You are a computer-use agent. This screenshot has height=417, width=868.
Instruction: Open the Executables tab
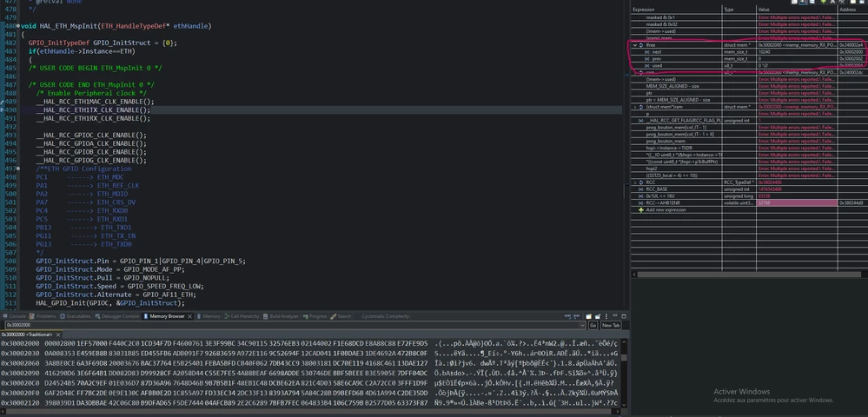click(x=76, y=316)
